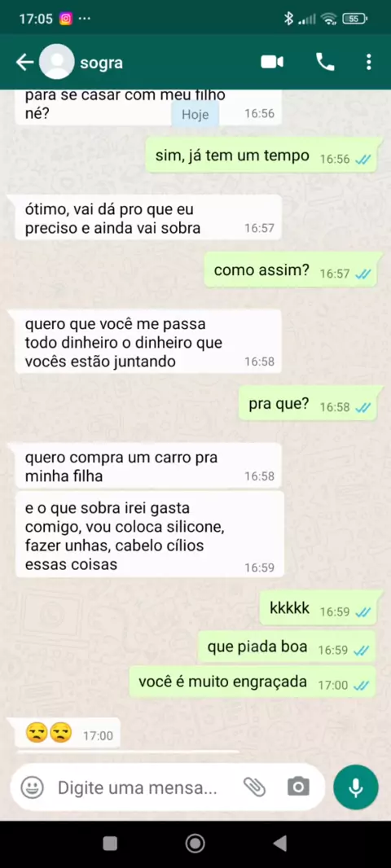Tap the green microphone record button
The height and width of the screenshot is (868, 391).
(x=356, y=787)
